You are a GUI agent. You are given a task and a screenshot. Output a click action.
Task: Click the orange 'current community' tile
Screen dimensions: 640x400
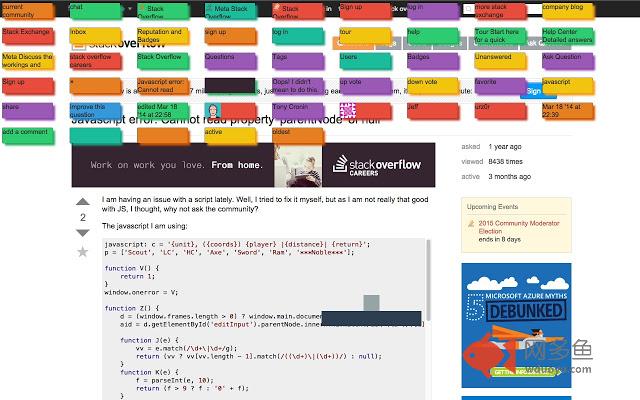point(28,11)
